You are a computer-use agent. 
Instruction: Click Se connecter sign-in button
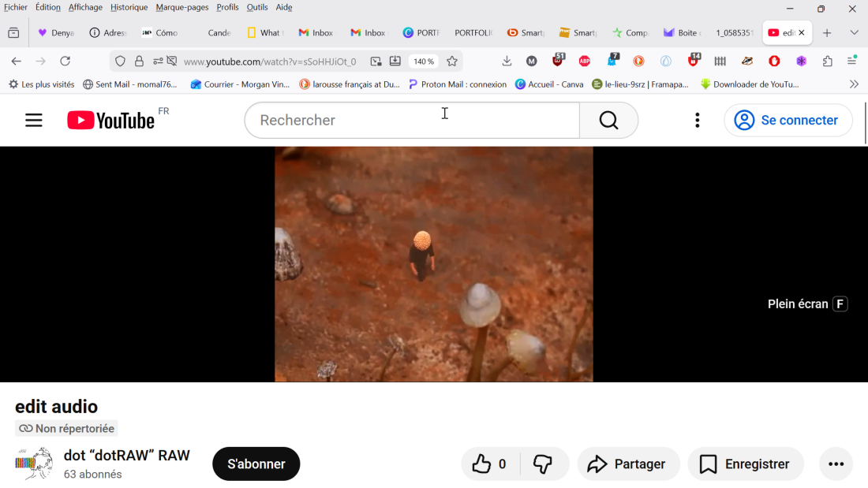788,120
